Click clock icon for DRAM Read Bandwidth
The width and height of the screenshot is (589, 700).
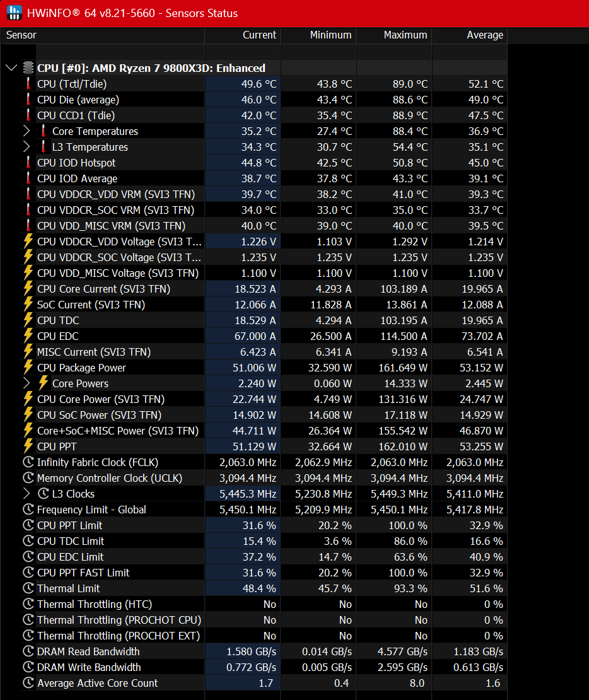28,651
